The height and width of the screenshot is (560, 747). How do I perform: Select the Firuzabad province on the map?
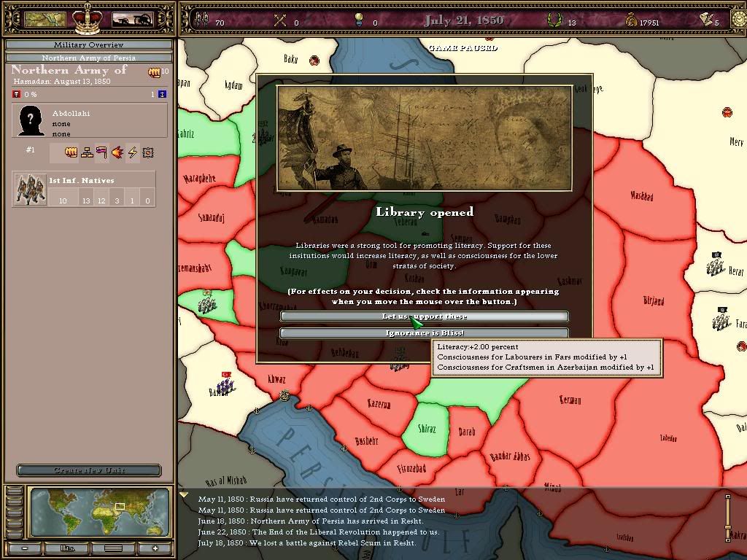[411, 469]
